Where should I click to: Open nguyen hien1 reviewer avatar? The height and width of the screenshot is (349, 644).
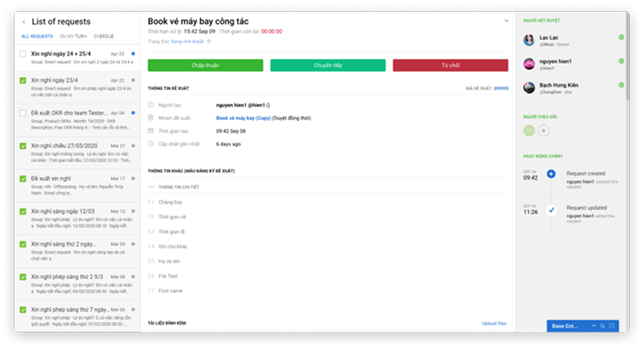[x=529, y=64]
